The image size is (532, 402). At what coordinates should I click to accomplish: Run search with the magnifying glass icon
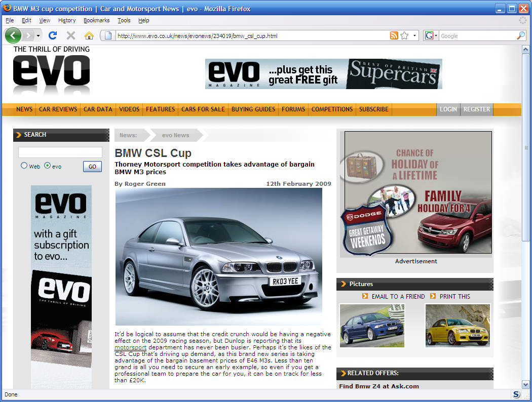(521, 35)
